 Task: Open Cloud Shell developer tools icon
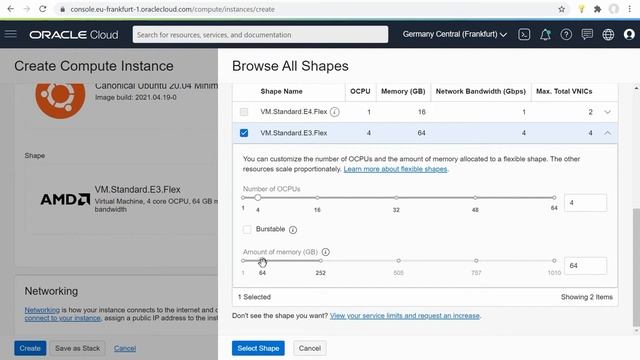coord(524,35)
